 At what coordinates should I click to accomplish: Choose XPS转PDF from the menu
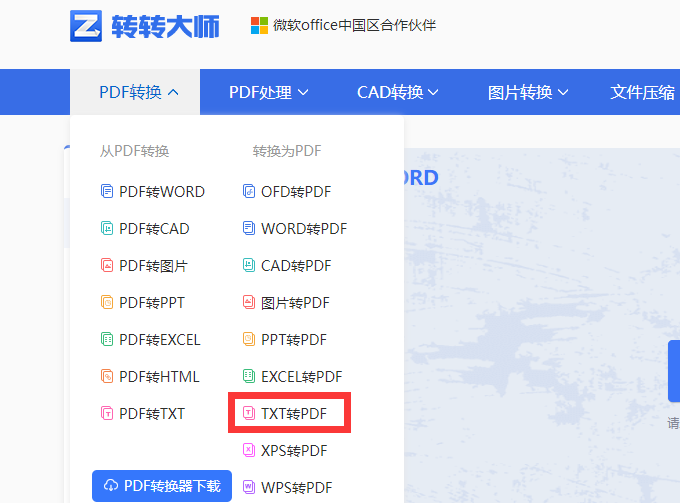[285, 451]
